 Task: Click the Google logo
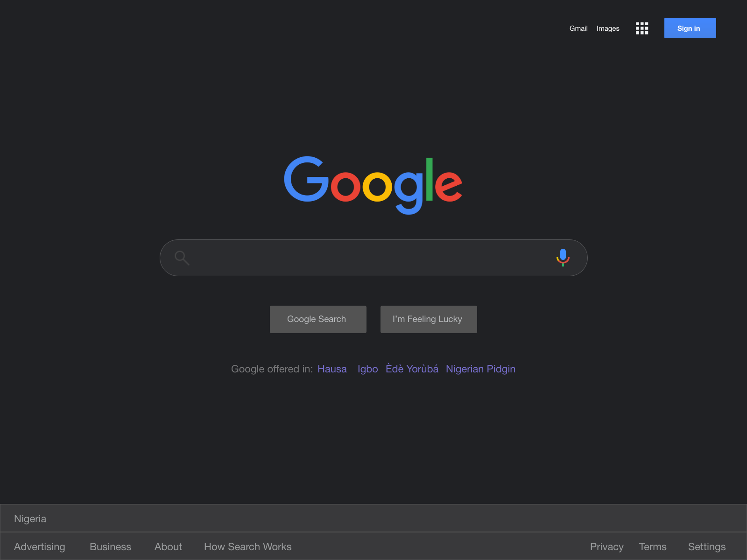(x=373, y=185)
